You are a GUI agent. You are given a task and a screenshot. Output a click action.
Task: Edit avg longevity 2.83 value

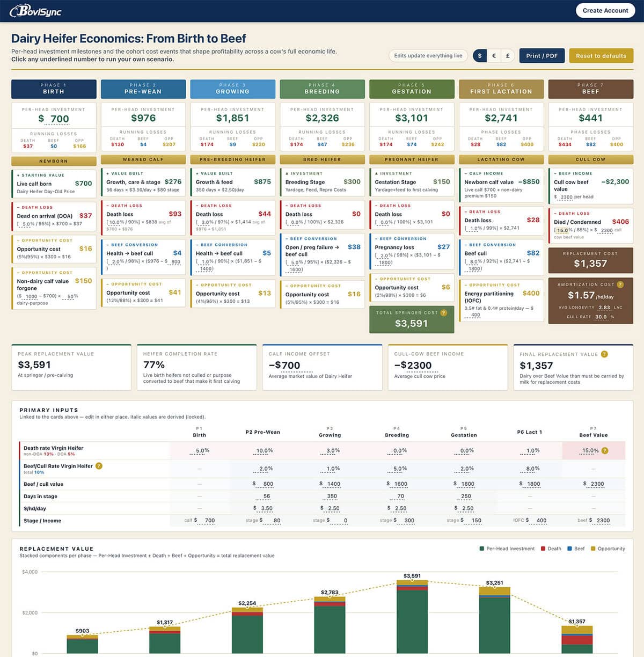point(604,308)
